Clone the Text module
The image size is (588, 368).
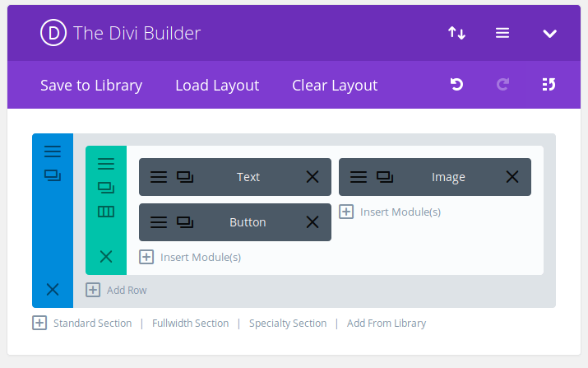click(x=185, y=177)
